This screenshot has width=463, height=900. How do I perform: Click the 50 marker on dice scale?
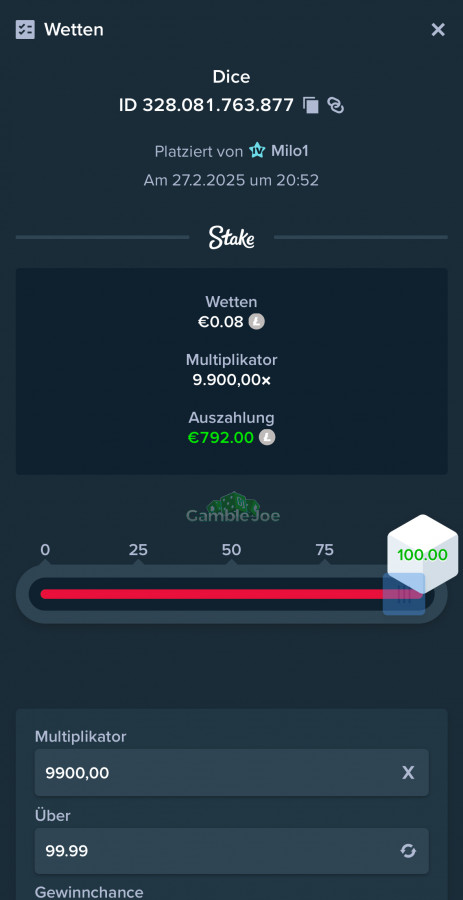(x=231, y=550)
